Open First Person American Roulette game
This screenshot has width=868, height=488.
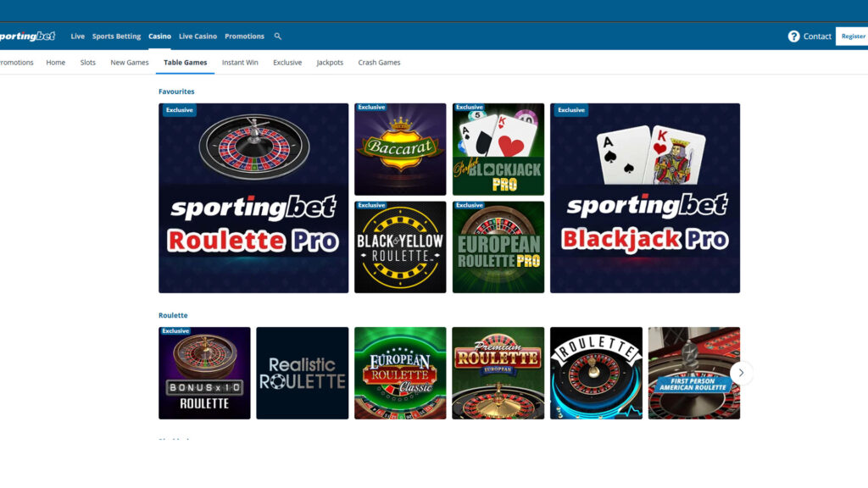click(694, 373)
